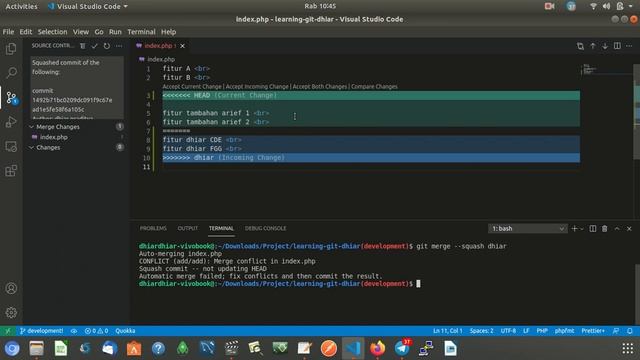This screenshot has width=640, height=360.
Task: Switch to the DEBUG CONSOLE tab
Action: tap(265, 229)
